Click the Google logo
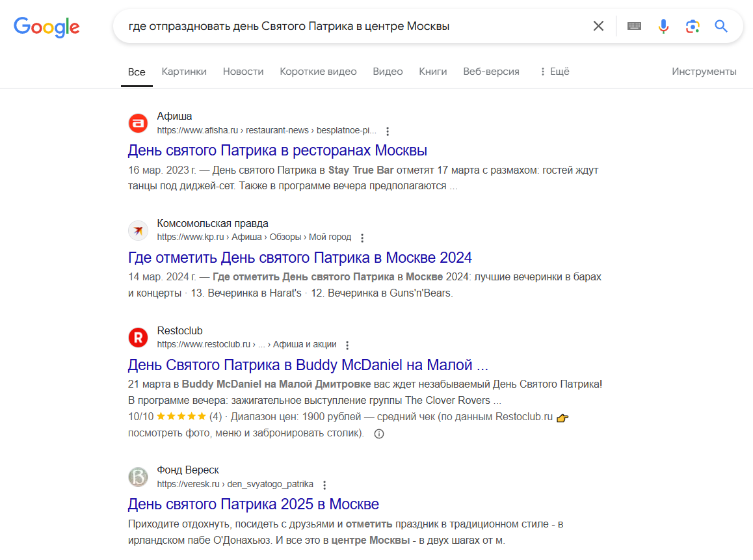 [46, 27]
